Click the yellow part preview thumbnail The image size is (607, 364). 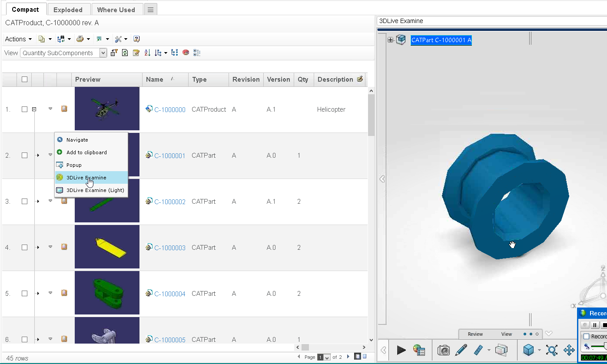coord(107,247)
